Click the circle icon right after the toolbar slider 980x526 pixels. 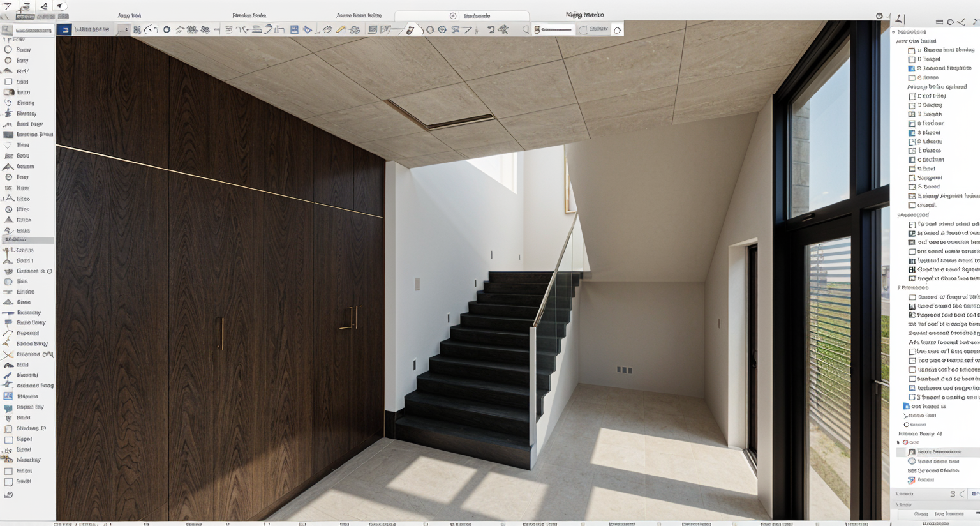point(617,29)
